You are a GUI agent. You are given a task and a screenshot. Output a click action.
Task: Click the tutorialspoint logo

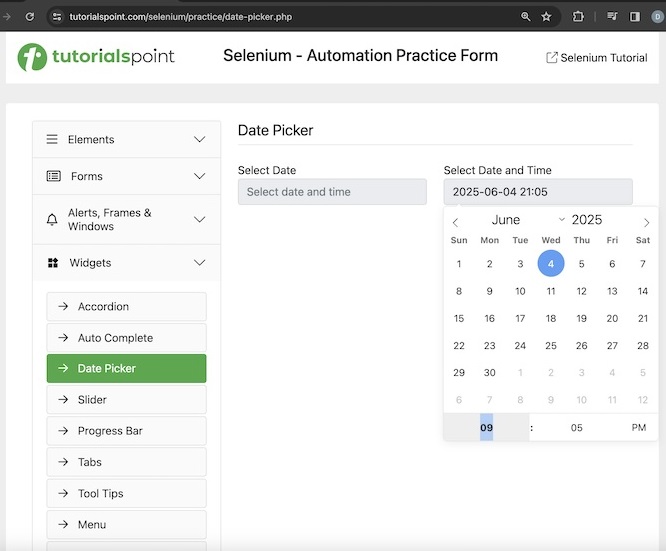click(x=96, y=57)
